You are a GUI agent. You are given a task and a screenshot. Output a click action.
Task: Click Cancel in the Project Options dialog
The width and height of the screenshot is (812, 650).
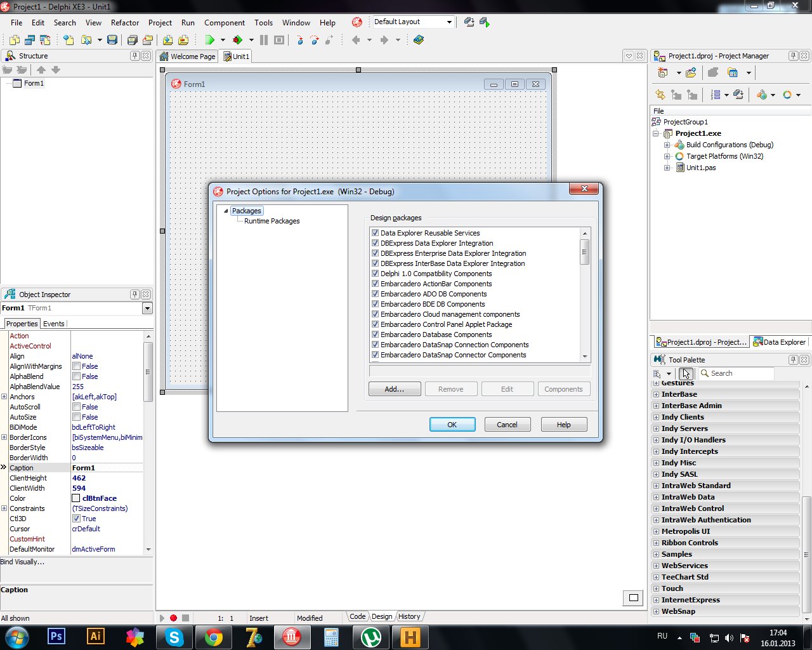pyautogui.click(x=507, y=425)
